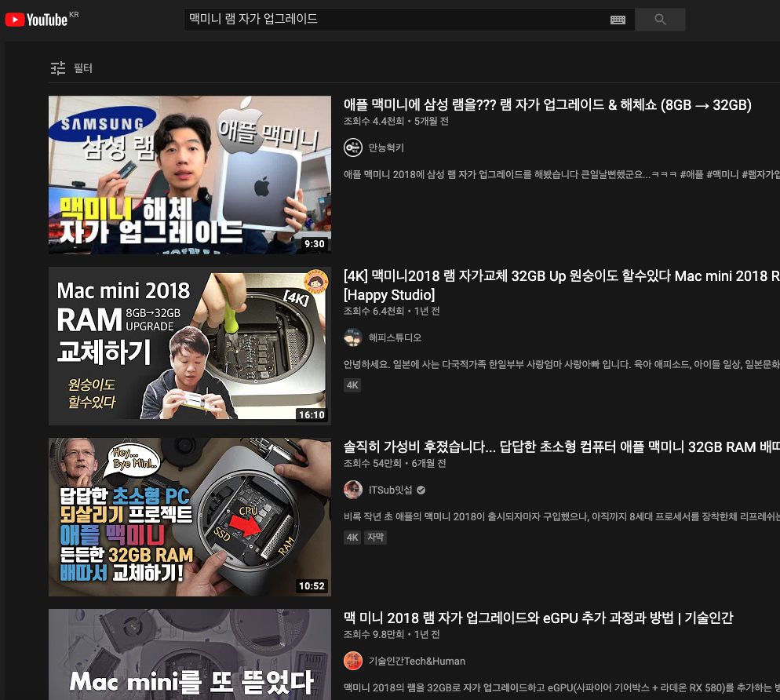Open the Mac mini를 또 뜯었다 thumbnail

coord(190,654)
